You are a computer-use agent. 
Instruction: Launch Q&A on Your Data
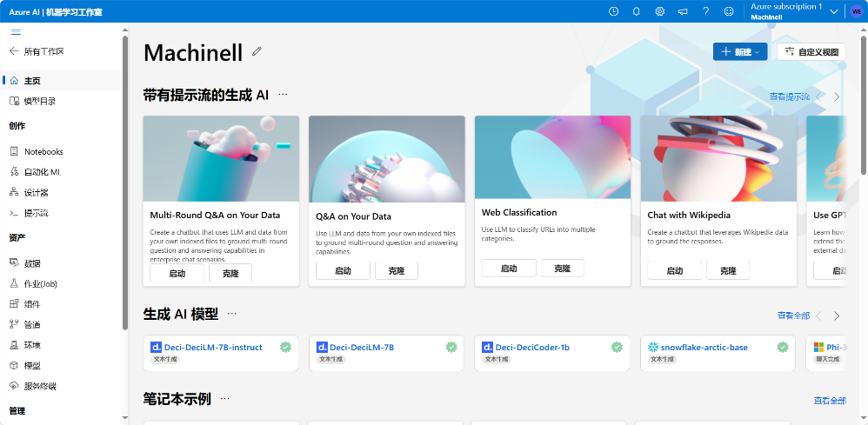tap(344, 270)
